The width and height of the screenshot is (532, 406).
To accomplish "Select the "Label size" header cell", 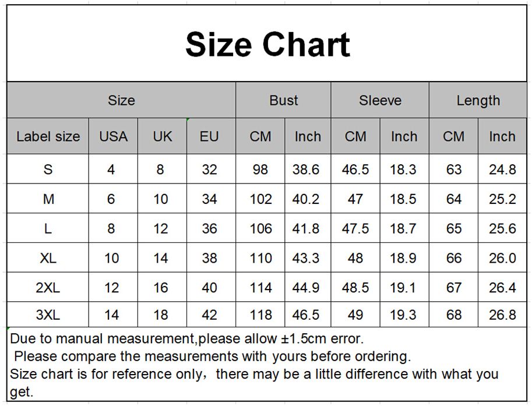I will 48,136.
